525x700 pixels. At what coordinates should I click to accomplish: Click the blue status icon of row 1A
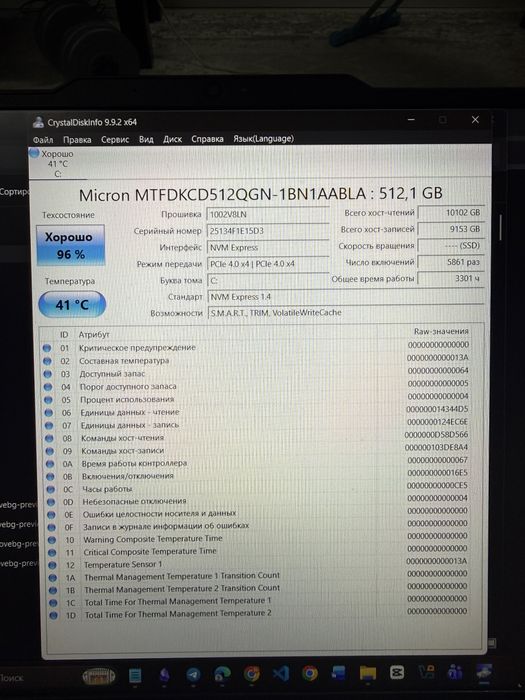click(53, 578)
